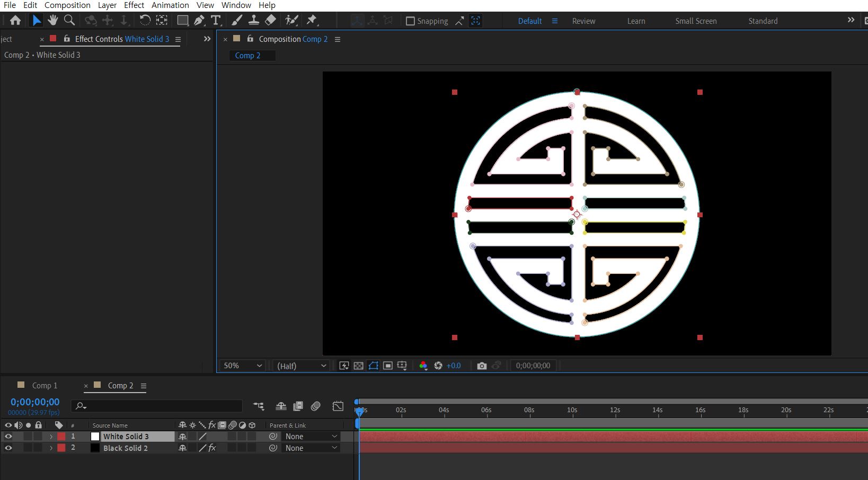Click the Puppet Pin tool
The image size is (868, 480).
pos(312,20)
